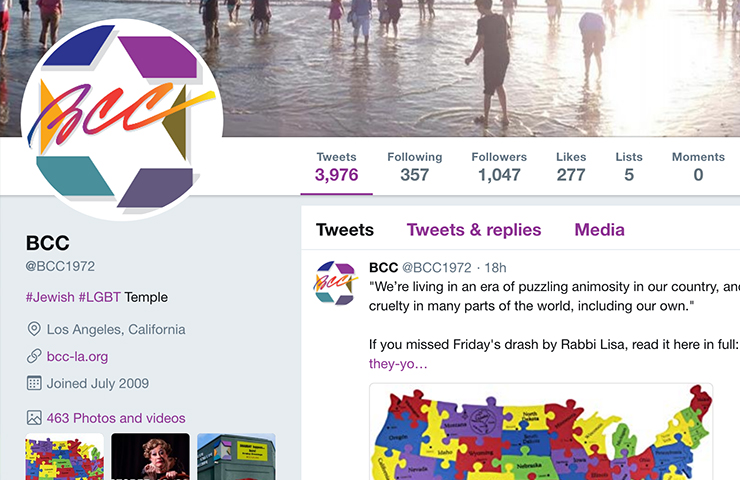The height and width of the screenshot is (480, 740).
Task: Open the Tweets count 3,976 tab
Action: [336, 167]
